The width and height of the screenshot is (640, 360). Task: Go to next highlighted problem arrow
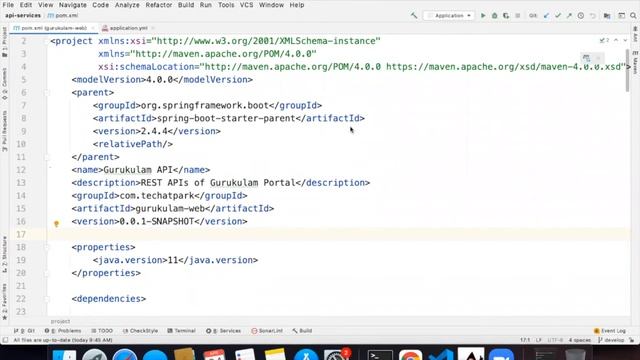tap(625, 40)
